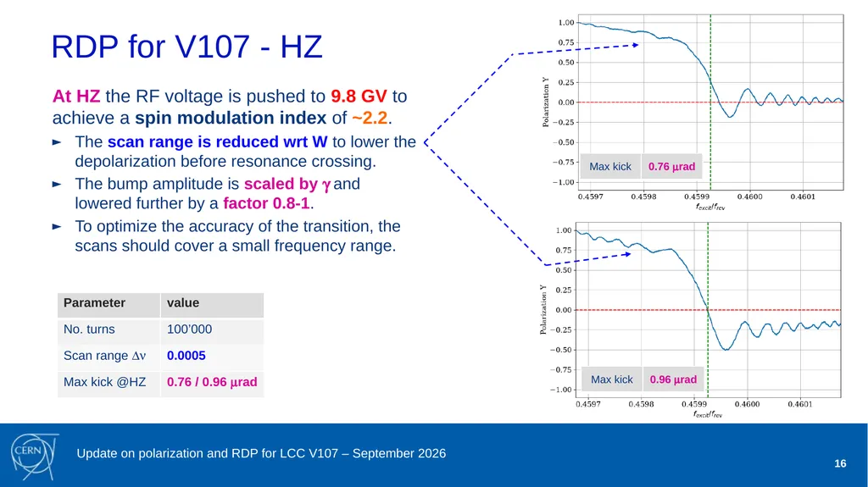The width and height of the screenshot is (868, 487).
Task: Click the slide number 16
Action: (840, 464)
